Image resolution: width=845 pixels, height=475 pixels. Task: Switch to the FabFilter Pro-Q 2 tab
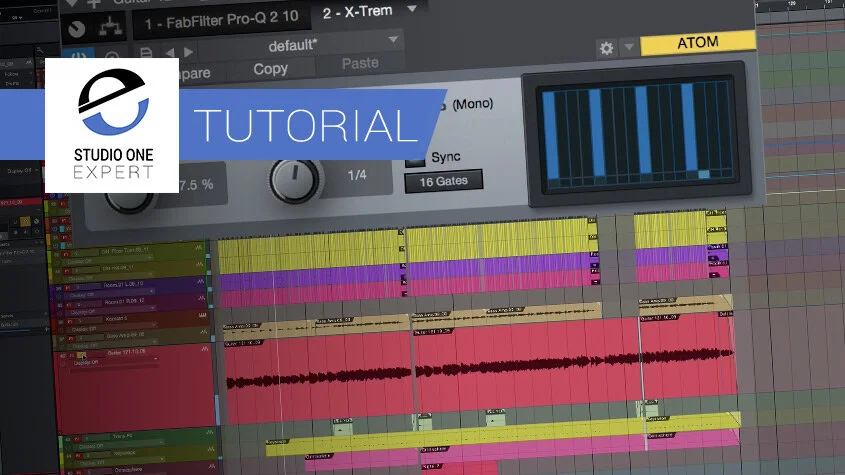(221, 20)
